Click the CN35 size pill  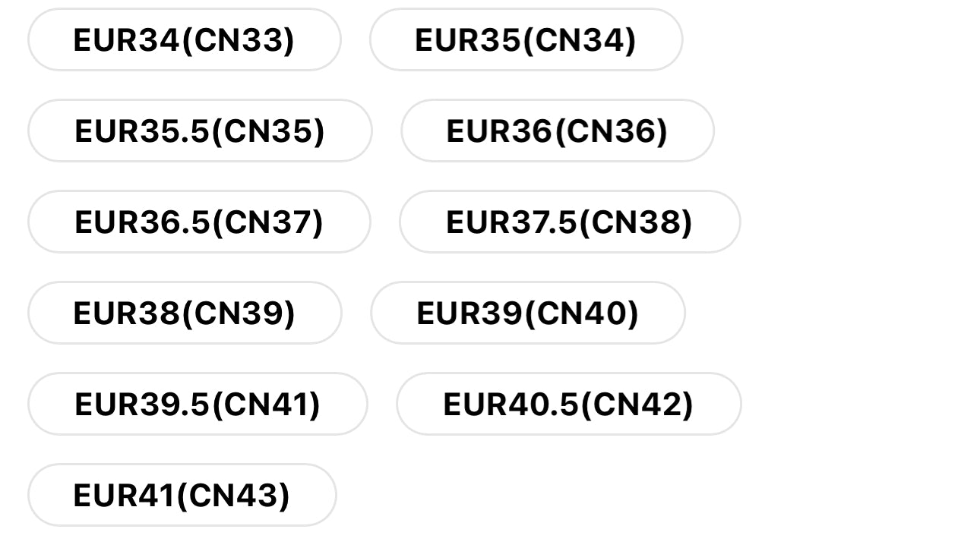(200, 131)
